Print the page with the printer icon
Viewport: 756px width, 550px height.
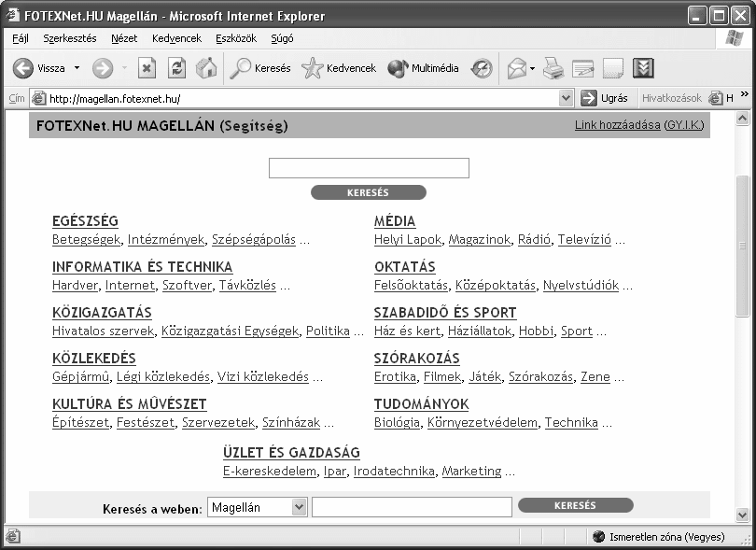[x=553, y=68]
